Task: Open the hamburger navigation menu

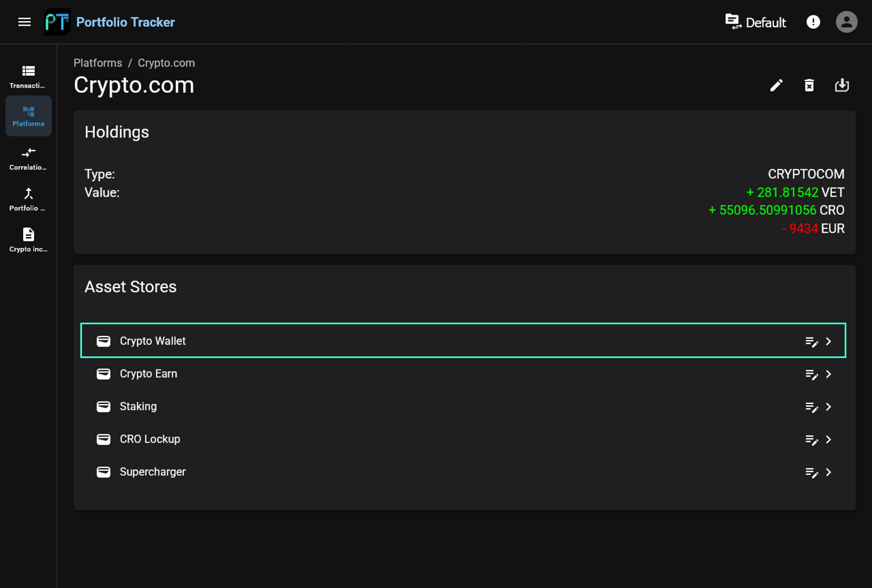Action: pyautogui.click(x=24, y=22)
